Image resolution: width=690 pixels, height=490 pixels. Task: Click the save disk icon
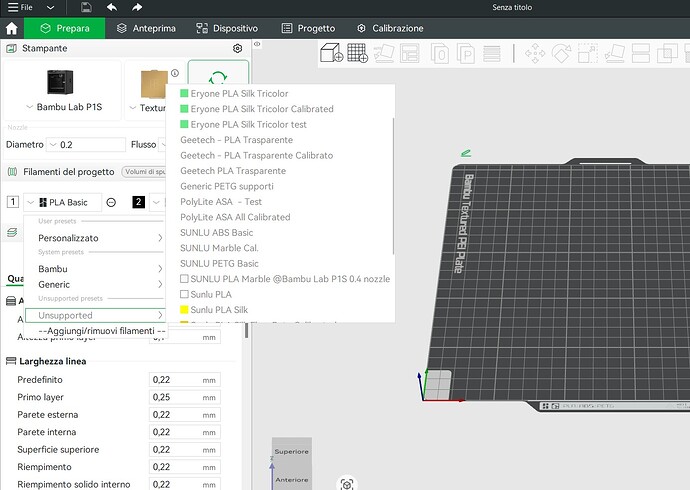click(87, 7)
